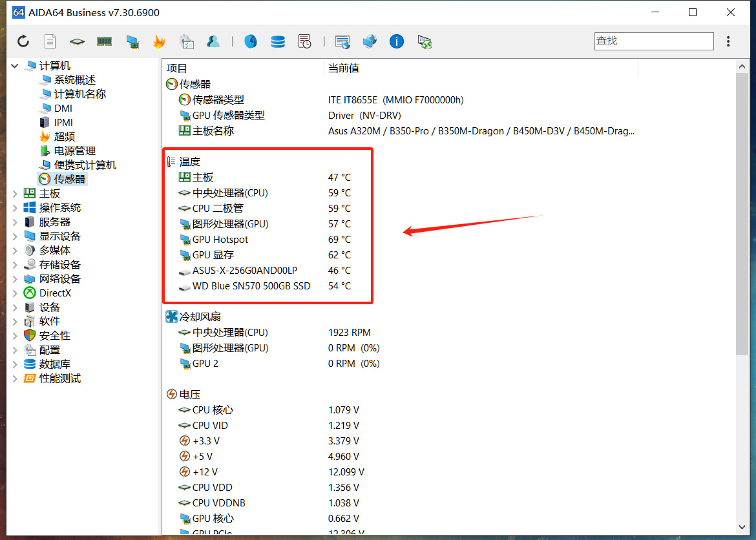Expand the 显示设备 tree node
The width and height of the screenshot is (756, 540).
click(x=15, y=236)
